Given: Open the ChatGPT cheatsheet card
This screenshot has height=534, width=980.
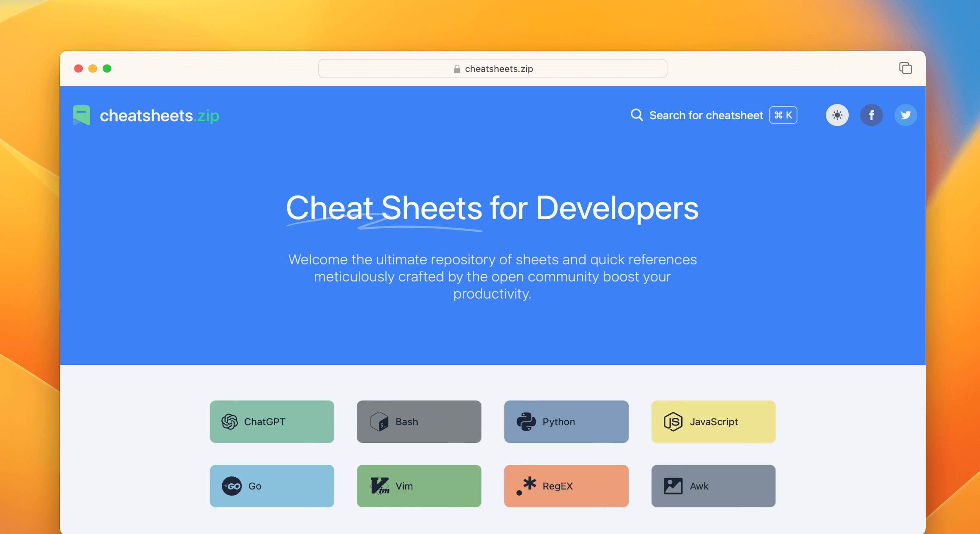Looking at the screenshot, I should pyautogui.click(x=272, y=422).
